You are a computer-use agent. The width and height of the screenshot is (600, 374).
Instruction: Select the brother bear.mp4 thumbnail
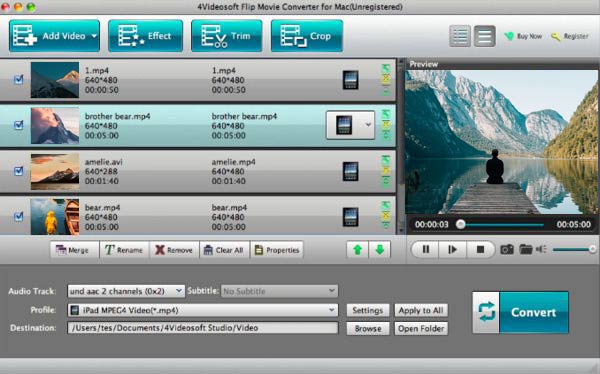coord(55,126)
